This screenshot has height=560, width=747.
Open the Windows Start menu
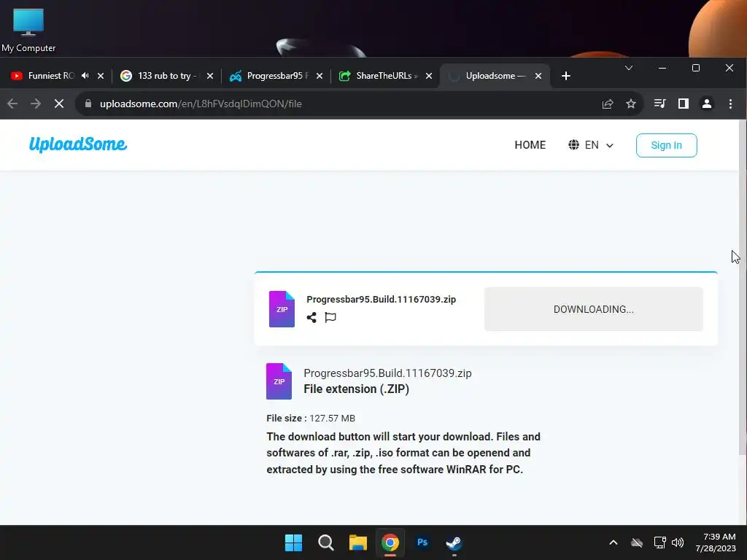293,542
